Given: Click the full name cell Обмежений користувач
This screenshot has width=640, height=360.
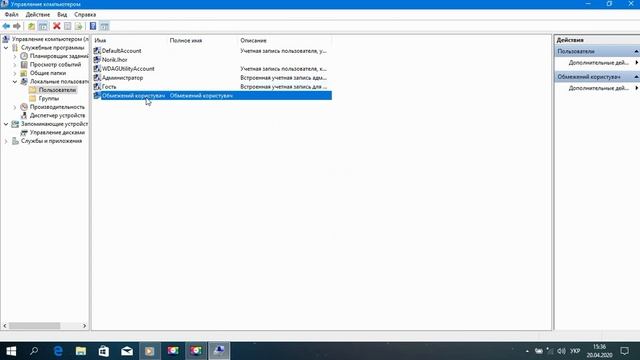Looking at the screenshot, I should click(201, 96).
